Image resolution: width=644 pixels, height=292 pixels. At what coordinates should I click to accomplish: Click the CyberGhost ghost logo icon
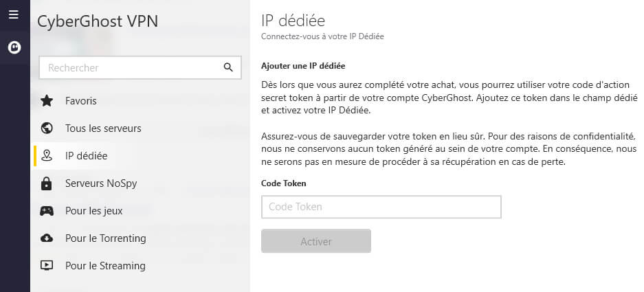pos(14,47)
